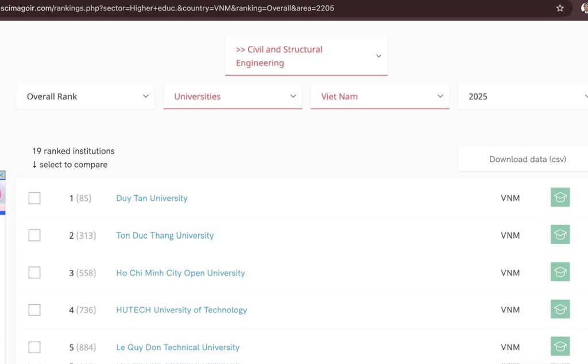Click the green cap icon for Ho Chi Minh City Open University
588x364 pixels.
(560, 272)
